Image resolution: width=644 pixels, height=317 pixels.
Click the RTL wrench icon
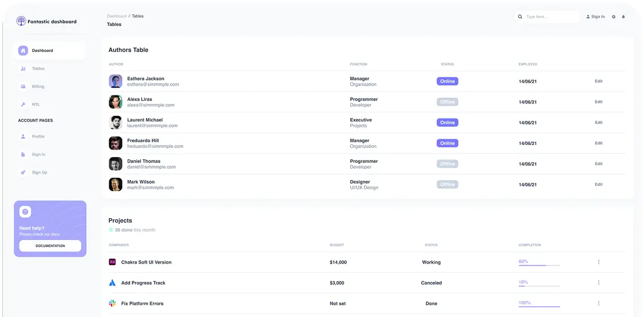tap(23, 105)
